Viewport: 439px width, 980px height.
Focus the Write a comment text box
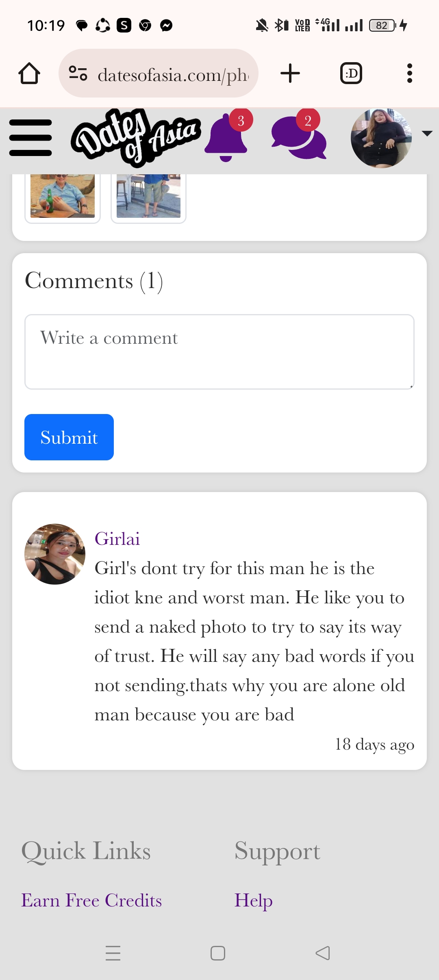[219, 352]
